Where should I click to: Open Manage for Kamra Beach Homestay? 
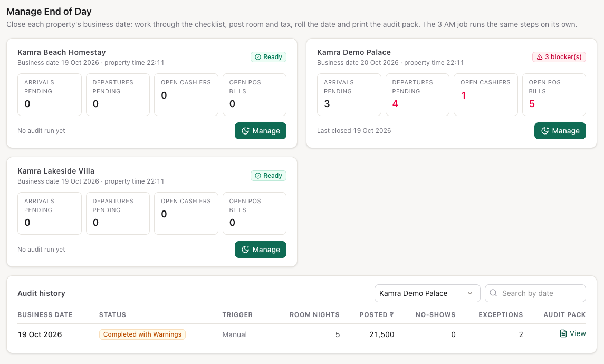pos(261,131)
